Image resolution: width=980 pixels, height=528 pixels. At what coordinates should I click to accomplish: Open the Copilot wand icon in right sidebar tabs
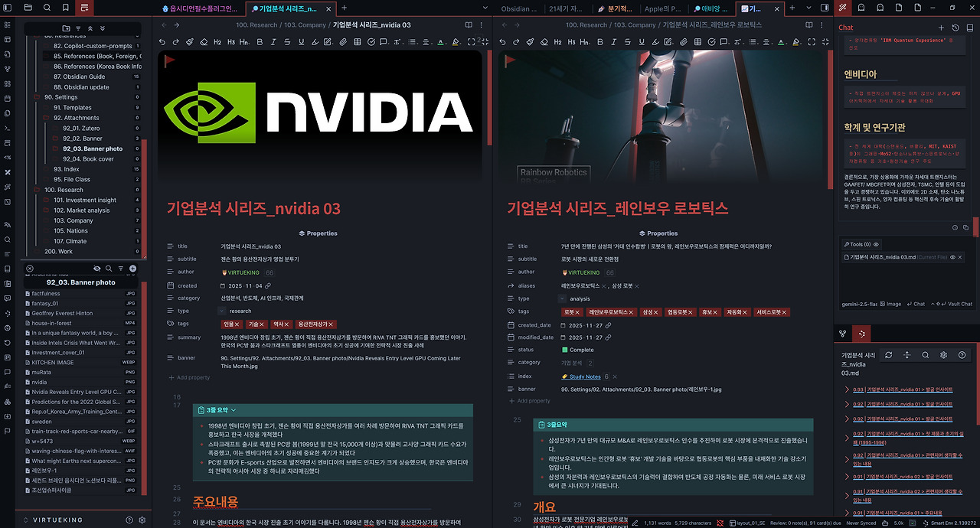point(843,8)
